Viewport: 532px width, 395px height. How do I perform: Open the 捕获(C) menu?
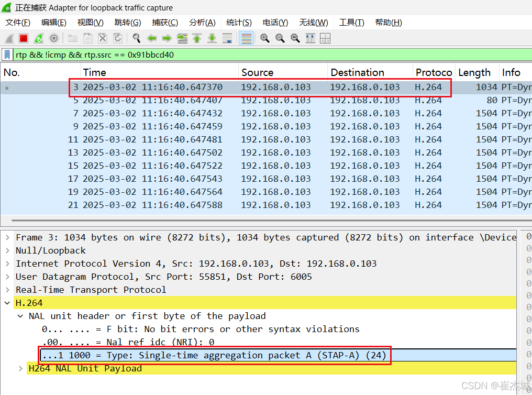[x=165, y=23]
